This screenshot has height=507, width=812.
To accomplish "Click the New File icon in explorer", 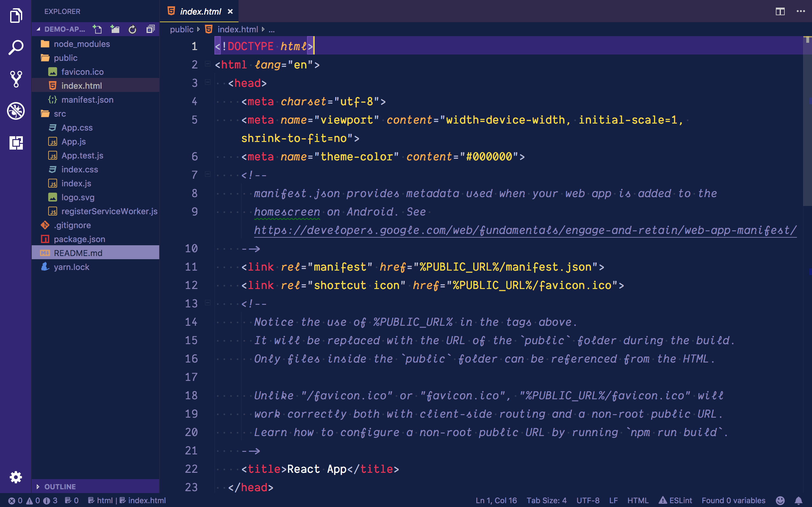I will [x=97, y=29].
